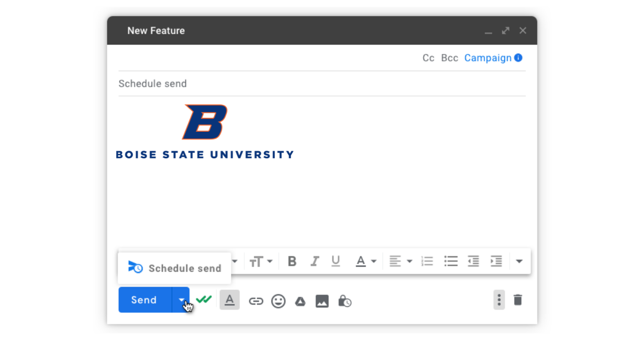Screen dimensions: 644x340
Task: Click the indent less icon
Action: coord(474,261)
